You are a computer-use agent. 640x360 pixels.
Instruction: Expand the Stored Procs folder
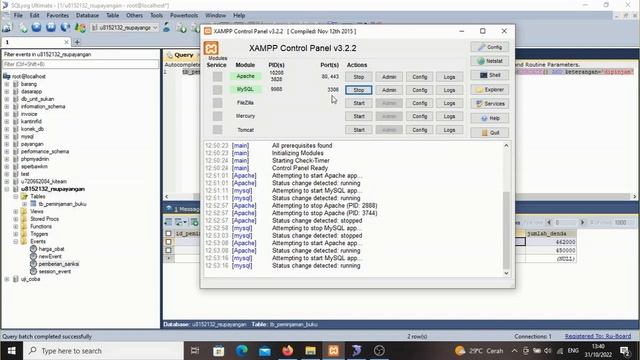coord(16,219)
